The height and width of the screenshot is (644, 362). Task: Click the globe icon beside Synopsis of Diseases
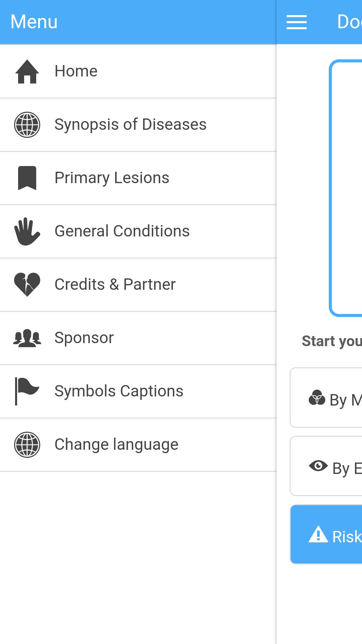click(27, 125)
